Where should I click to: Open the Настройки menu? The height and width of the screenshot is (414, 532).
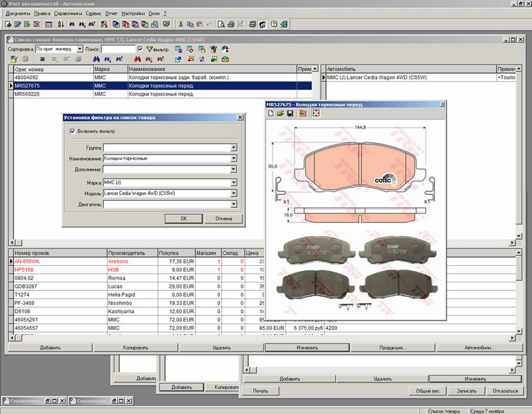133,13
